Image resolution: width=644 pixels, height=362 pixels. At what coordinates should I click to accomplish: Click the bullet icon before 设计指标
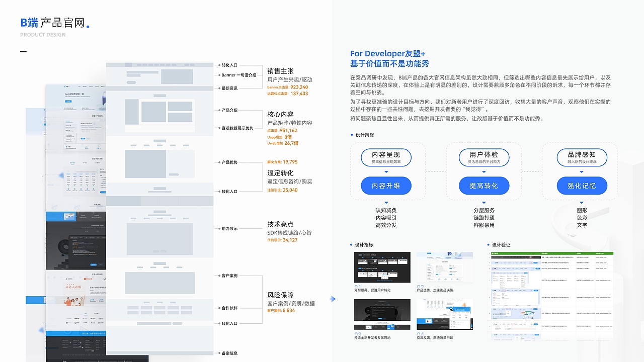(352, 244)
